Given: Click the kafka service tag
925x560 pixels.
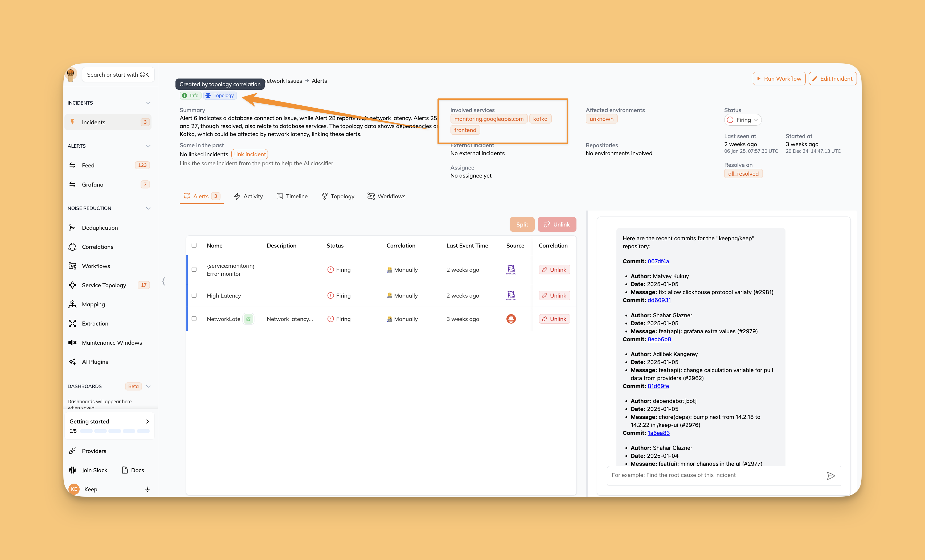Looking at the screenshot, I should (540, 119).
